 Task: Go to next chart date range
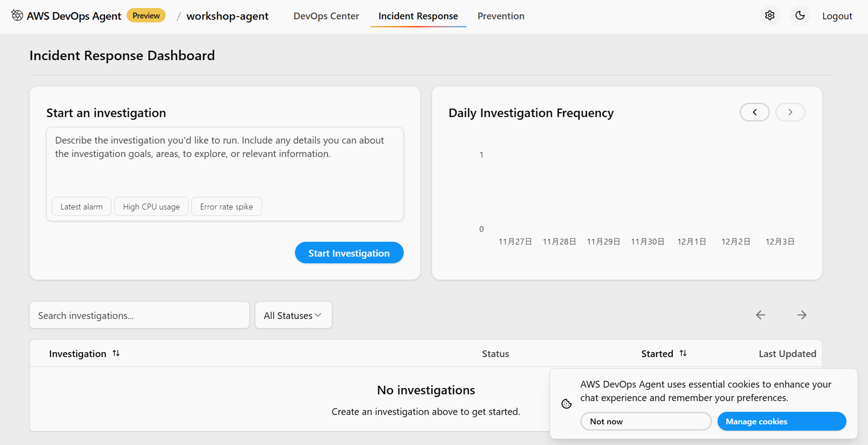click(x=790, y=112)
